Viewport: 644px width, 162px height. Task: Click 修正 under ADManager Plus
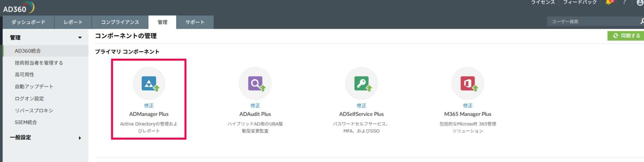[x=149, y=105]
